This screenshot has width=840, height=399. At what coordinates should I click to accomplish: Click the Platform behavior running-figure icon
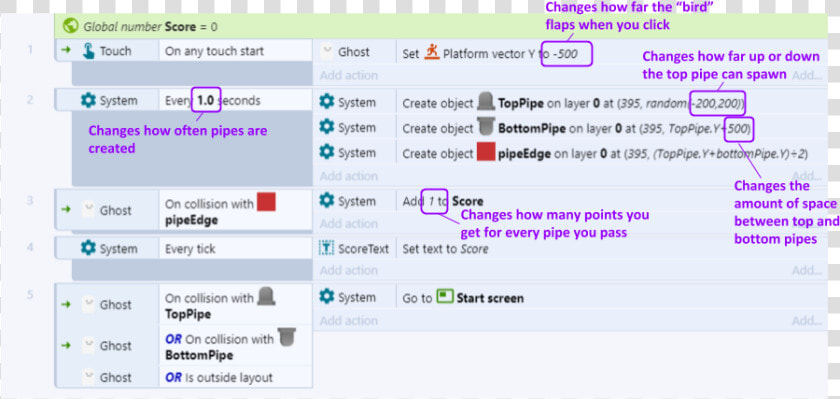point(432,52)
